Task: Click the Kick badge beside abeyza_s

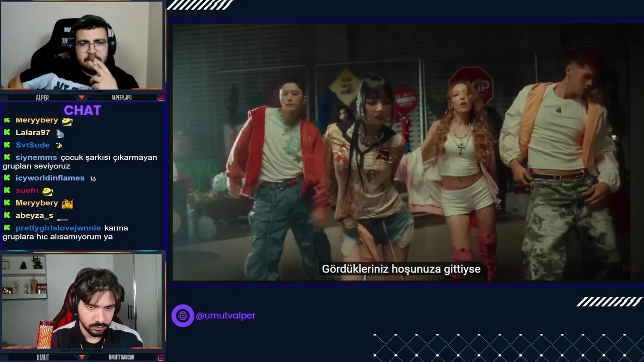Action: coord(7,215)
